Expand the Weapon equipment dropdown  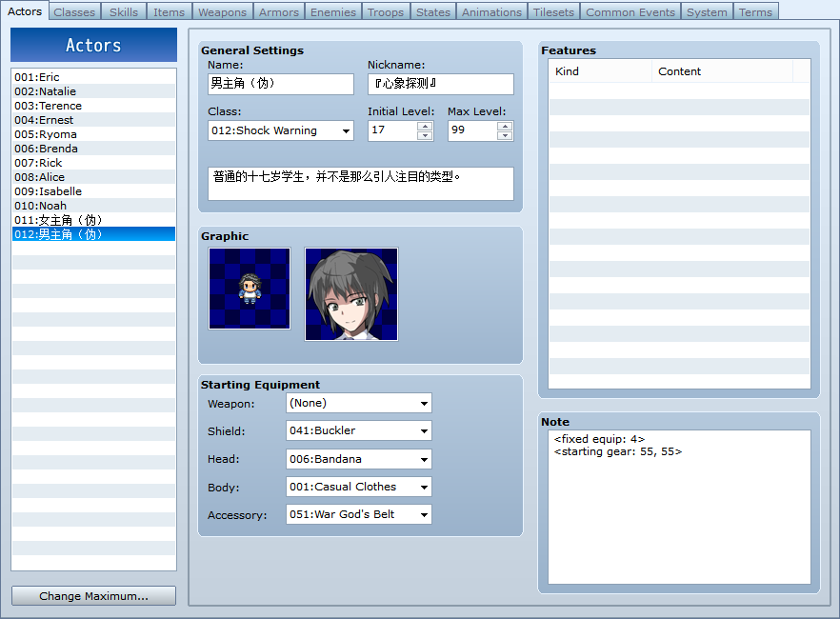click(359, 403)
